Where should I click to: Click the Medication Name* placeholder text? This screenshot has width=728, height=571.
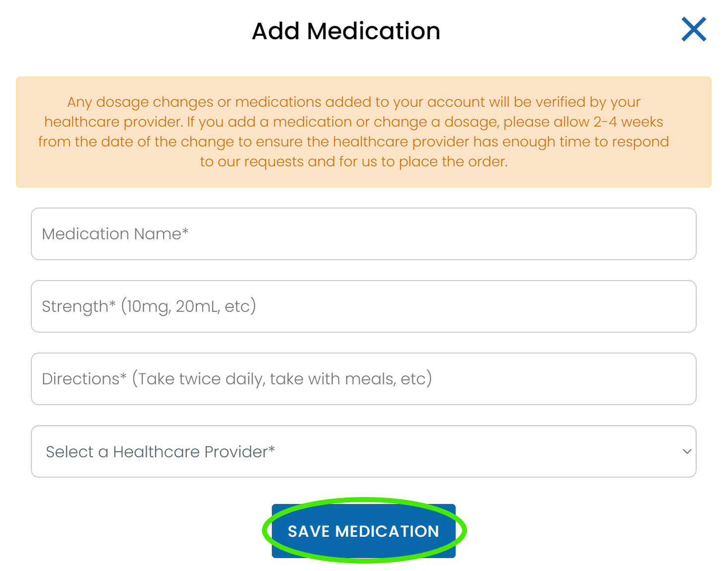point(115,234)
